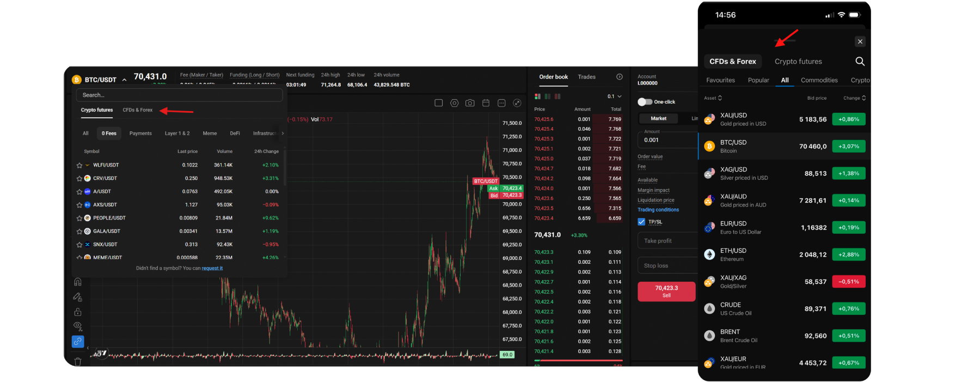Open Popular tab on mobile
Image resolution: width=980 pixels, height=382 pixels.
tap(758, 80)
